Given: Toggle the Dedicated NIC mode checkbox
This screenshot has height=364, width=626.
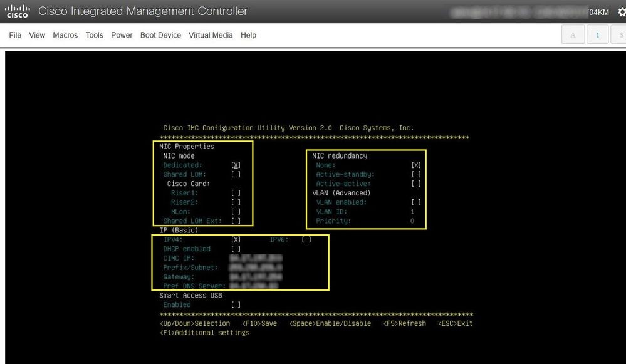Looking at the screenshot, I should coord(236,165).
